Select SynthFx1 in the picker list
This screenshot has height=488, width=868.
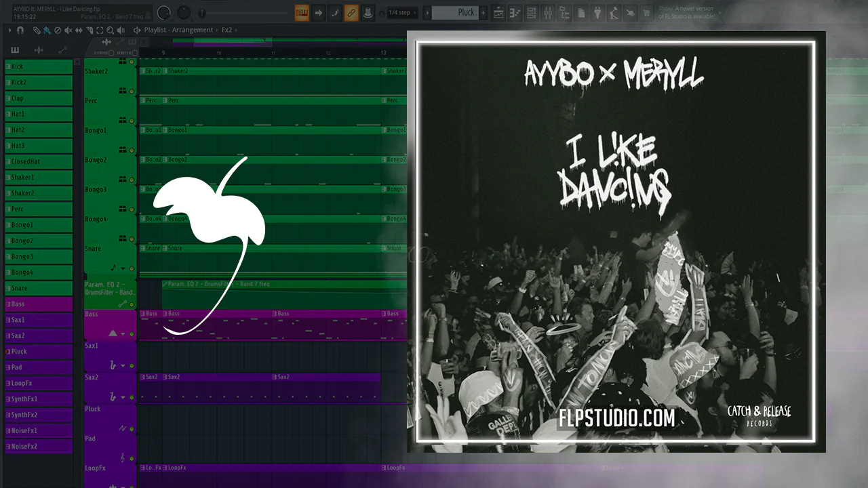tap(39, 399)
